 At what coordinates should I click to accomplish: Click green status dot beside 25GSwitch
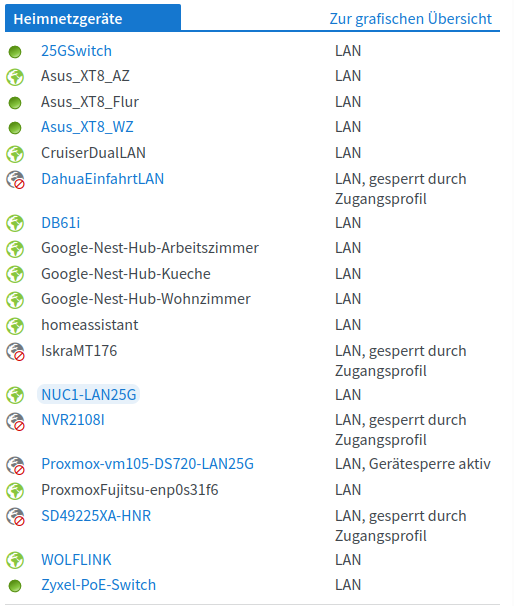coord(15,52)
